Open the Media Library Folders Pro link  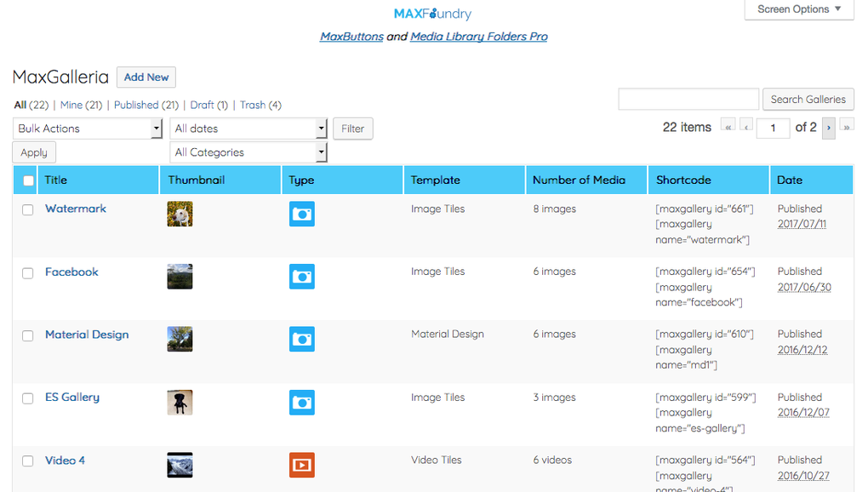(478, 37)
